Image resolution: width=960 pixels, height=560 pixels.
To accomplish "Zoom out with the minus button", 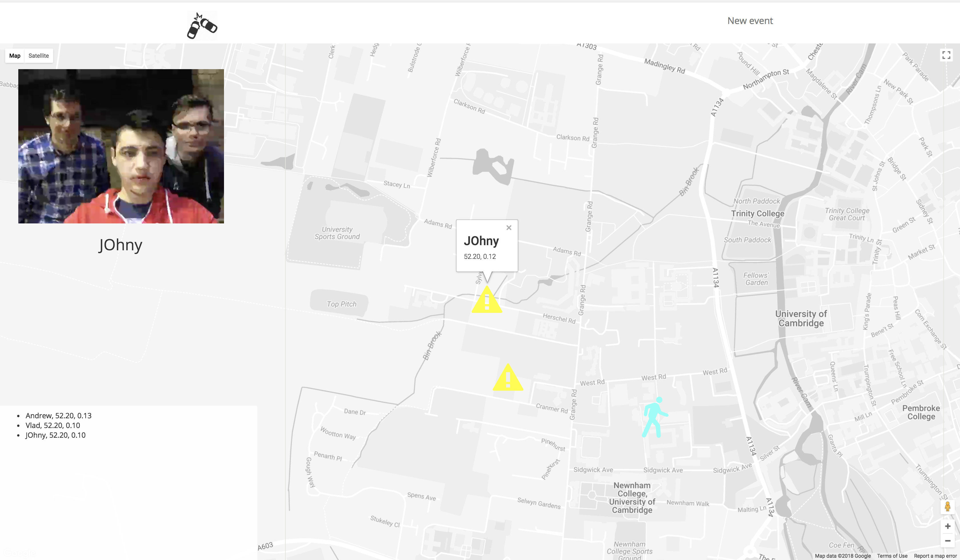I will pos(947,541).
